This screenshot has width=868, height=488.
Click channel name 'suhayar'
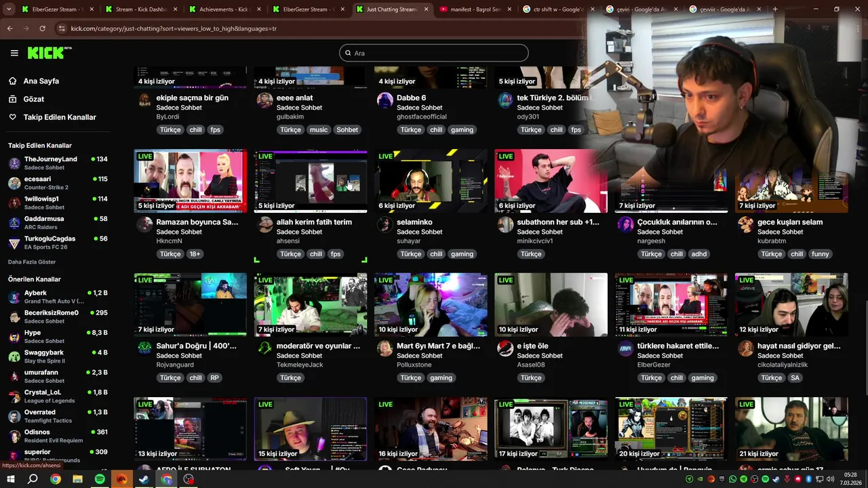click(409, 241)
